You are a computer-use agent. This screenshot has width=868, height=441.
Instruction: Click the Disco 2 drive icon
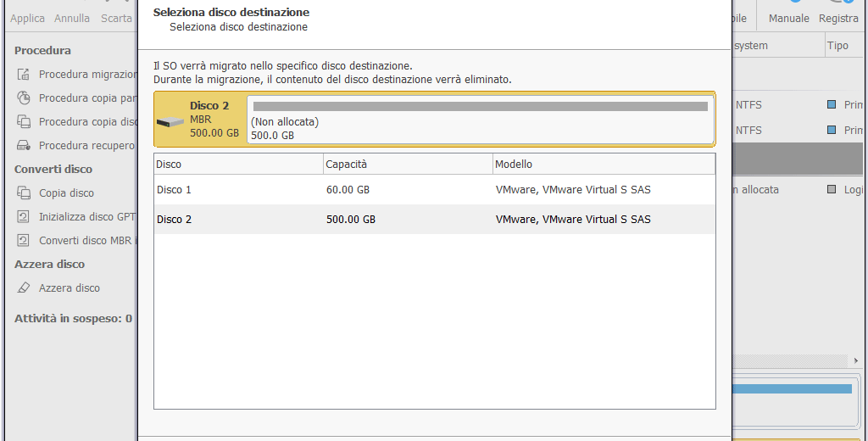pyautogui.click(x=170, y=122)
